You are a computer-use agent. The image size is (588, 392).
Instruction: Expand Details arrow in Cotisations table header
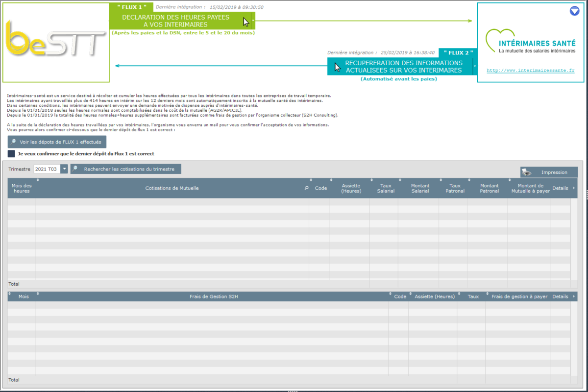point(574,188)
